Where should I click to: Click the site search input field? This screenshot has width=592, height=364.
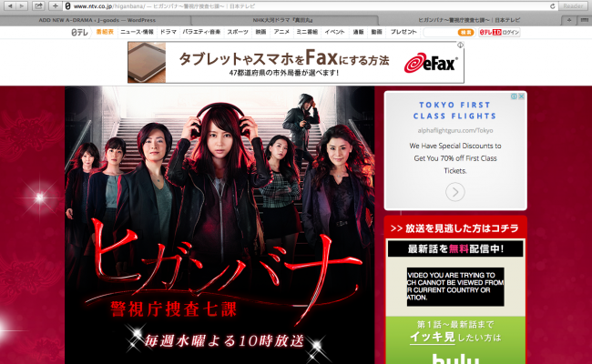(440, 33)
